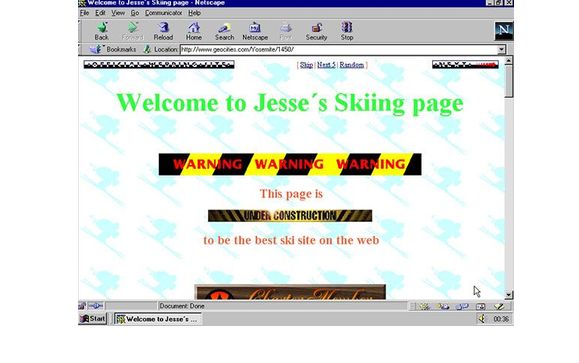Click the scroll down arrow of the page
The width and height of the screenshot is (579, 363).
(509, 295)
